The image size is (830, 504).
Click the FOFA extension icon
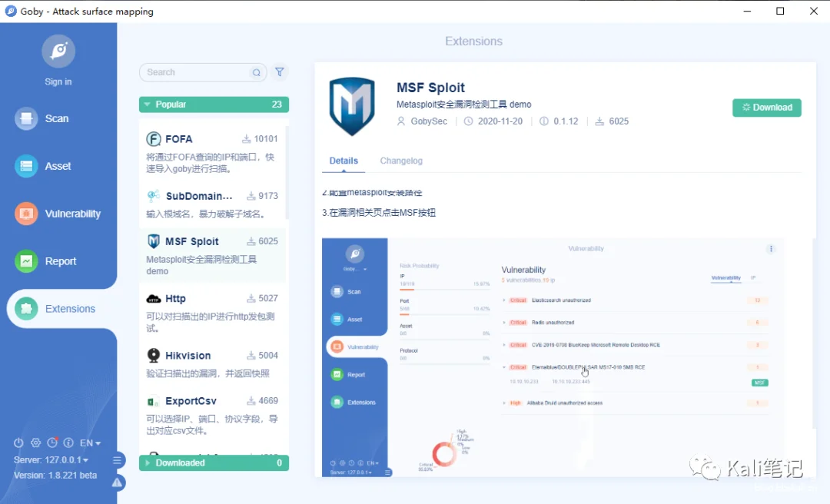(x=154, y=139)
